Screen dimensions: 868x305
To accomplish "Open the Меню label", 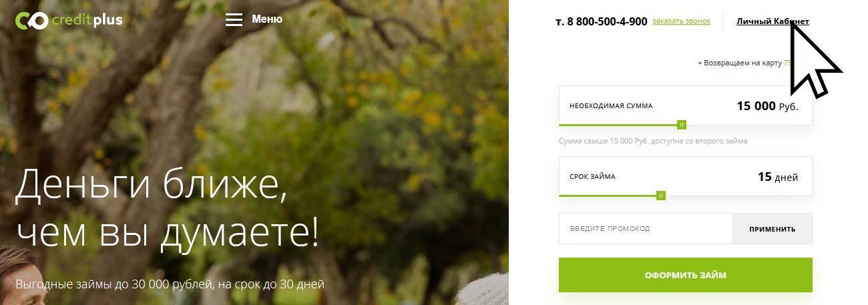I will pyautogui.click(x=267, y=19).
